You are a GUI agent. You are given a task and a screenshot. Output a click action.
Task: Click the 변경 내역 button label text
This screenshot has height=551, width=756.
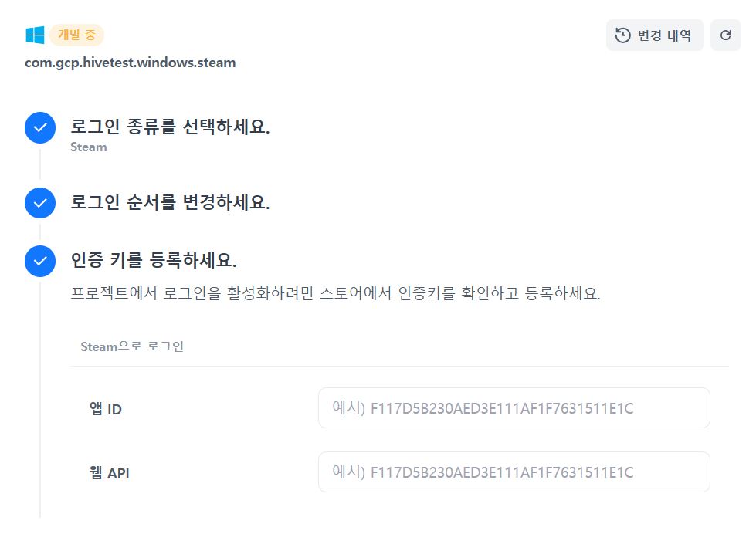point(664,35)
